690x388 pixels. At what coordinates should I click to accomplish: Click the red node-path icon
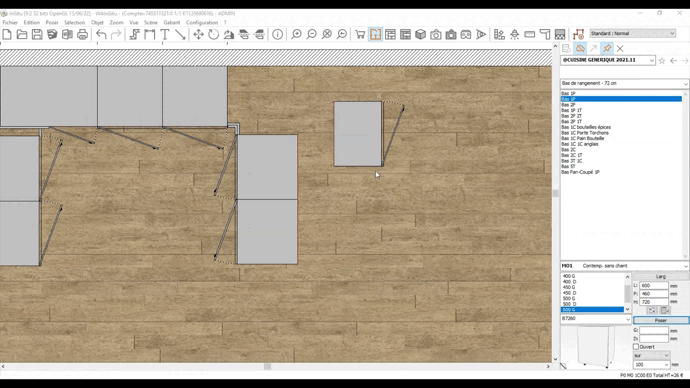578,34
